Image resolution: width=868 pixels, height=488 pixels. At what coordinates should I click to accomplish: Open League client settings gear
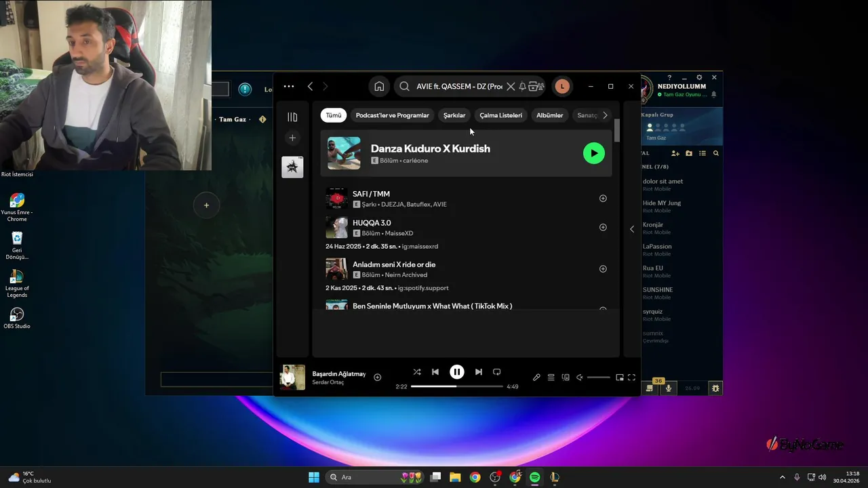(699, 78)
